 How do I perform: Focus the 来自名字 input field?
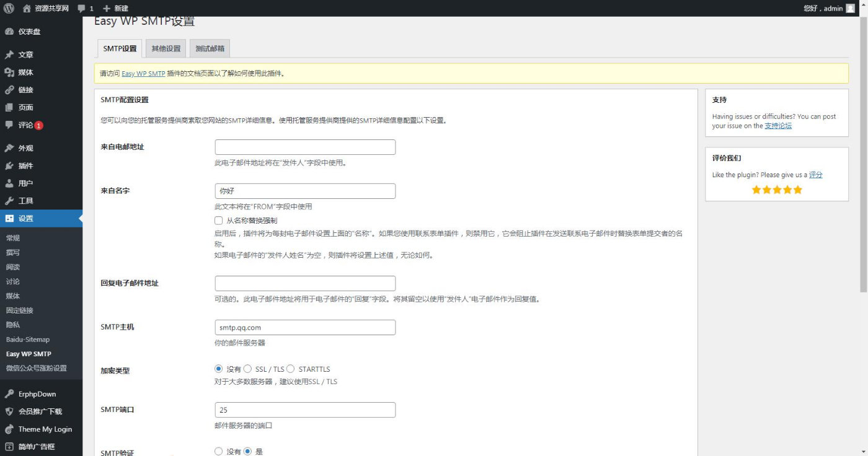[x=305, y=191]
